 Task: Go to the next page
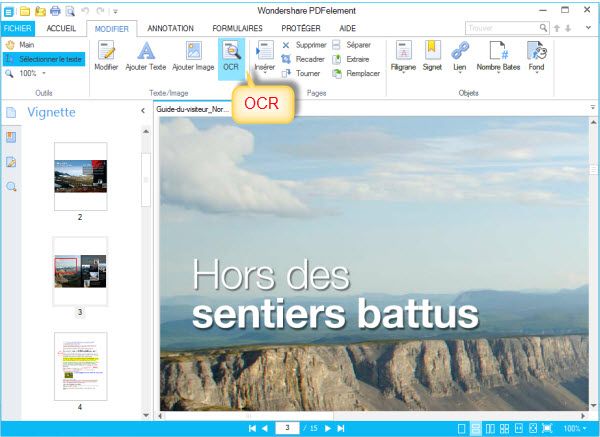click(x=328, y=428)
